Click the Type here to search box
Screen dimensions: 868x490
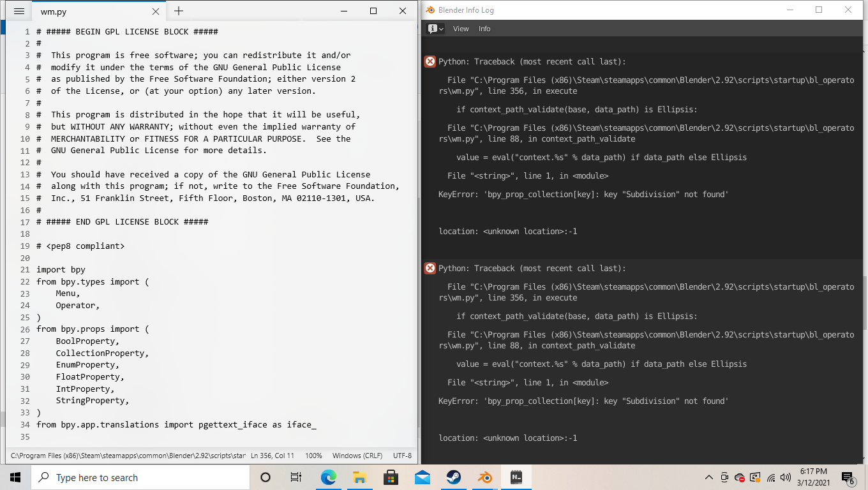tap(140, 477)
